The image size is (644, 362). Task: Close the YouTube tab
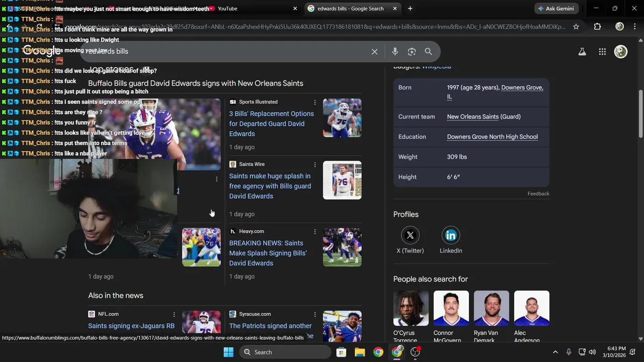pyautogui.click(x=295, y=9)
